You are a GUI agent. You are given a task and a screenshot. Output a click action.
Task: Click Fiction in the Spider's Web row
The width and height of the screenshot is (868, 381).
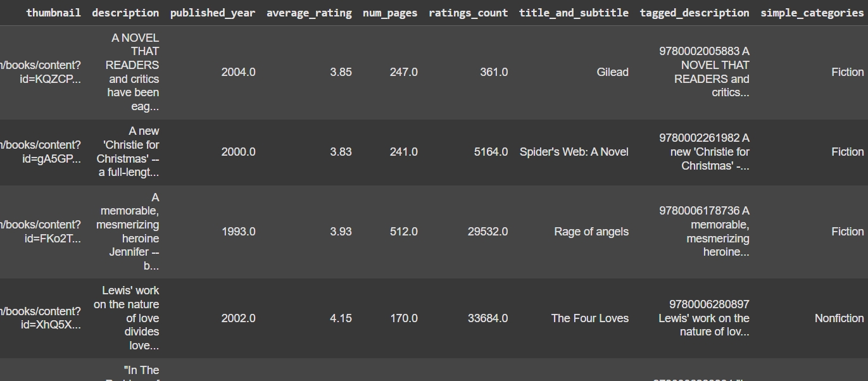click(x=847, y=152)
